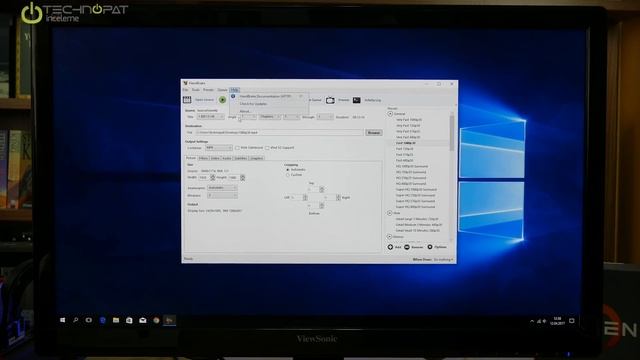This screenshot has height=360, width=640.
Task: Click the preset Options gear icon
Action: 430,247
